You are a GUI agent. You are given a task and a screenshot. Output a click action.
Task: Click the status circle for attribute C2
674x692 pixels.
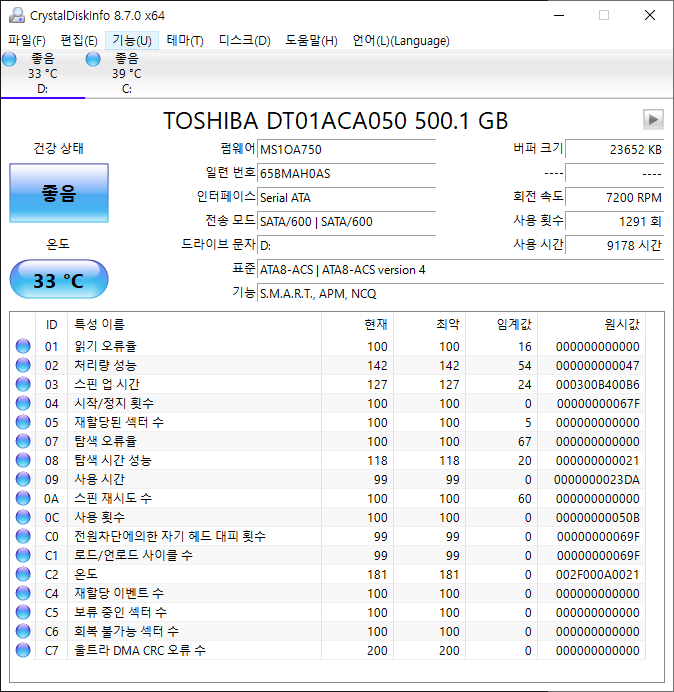pyautogui.click(x=23, y=574)
